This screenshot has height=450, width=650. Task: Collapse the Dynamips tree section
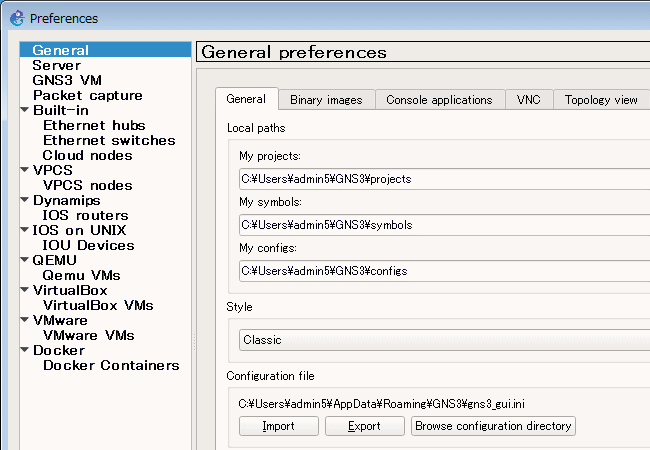click(x=25, y=200)
